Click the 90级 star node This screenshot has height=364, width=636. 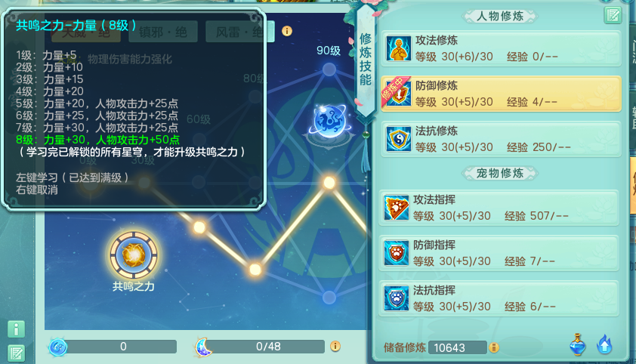point(329,69)
